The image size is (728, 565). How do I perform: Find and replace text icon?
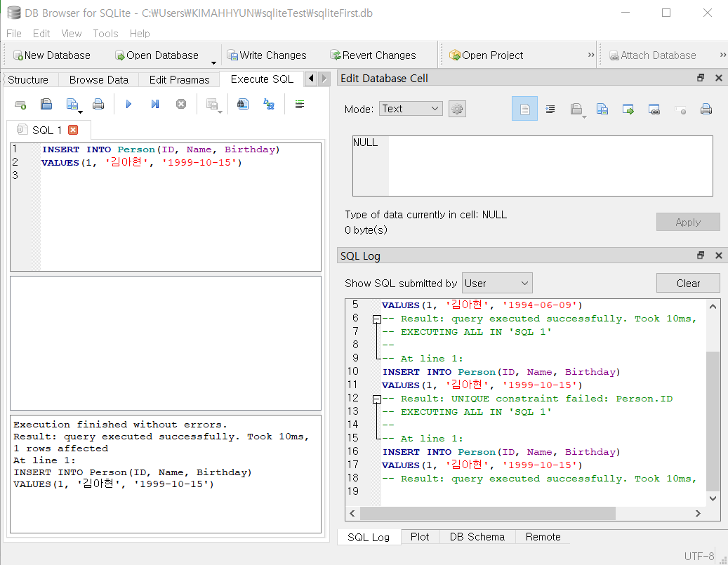point(269,105)
